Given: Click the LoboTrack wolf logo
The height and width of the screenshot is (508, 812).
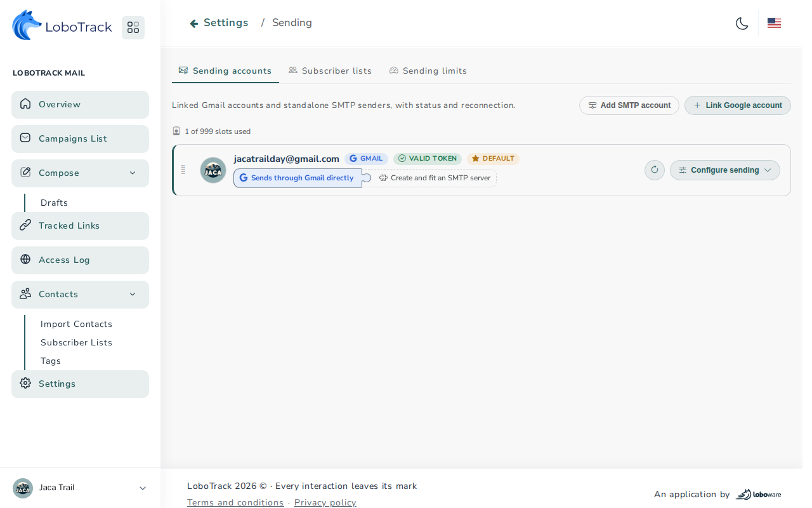Looking at the screenshot, I should pos(62,25).
